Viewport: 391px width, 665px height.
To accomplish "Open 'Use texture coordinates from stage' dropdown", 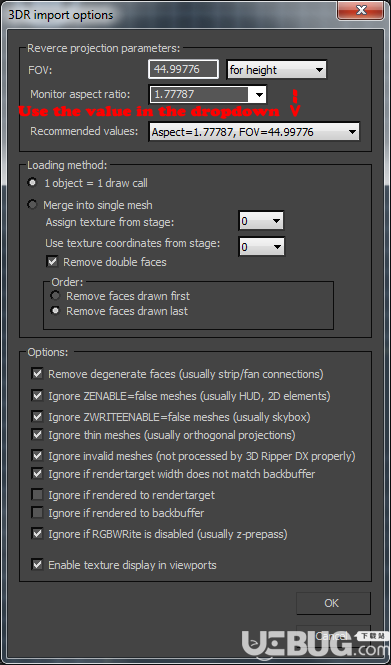I will point(261,246).
